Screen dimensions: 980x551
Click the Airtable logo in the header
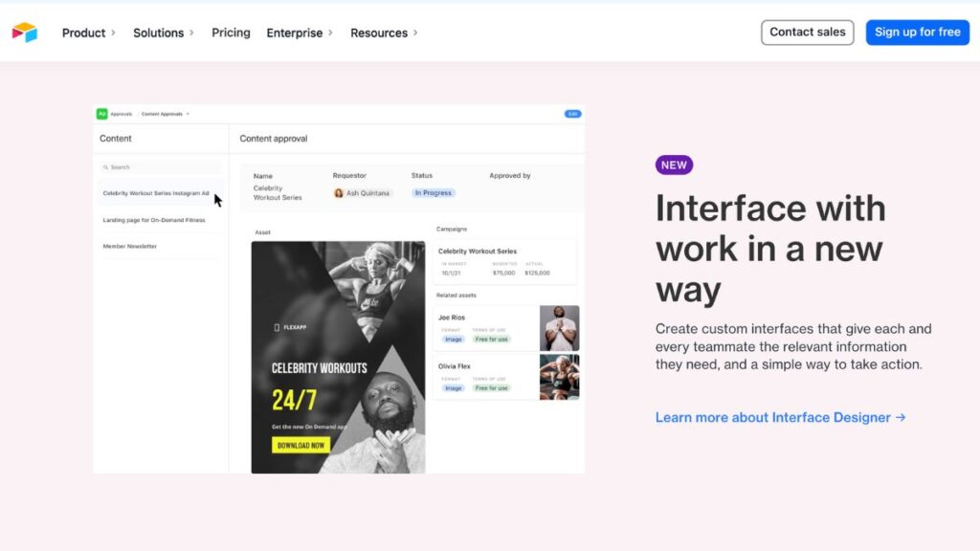pos(24,32)
